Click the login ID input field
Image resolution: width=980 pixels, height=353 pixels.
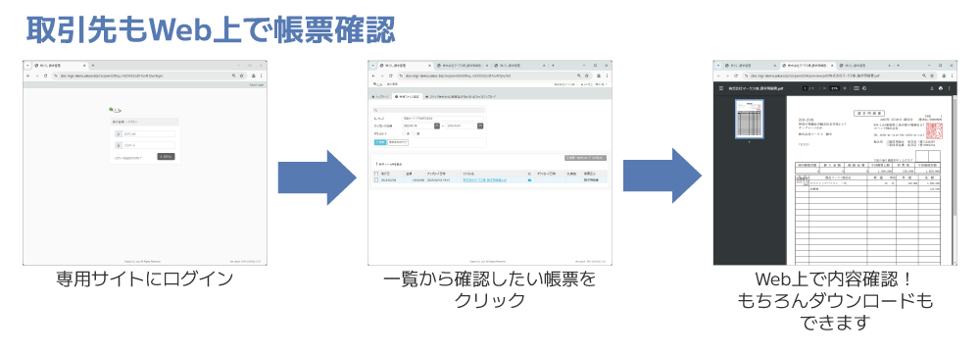click(149, 134)
